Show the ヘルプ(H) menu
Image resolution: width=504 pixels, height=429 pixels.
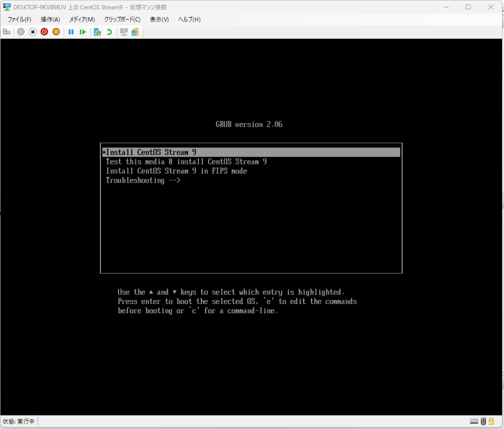(189, 19)
